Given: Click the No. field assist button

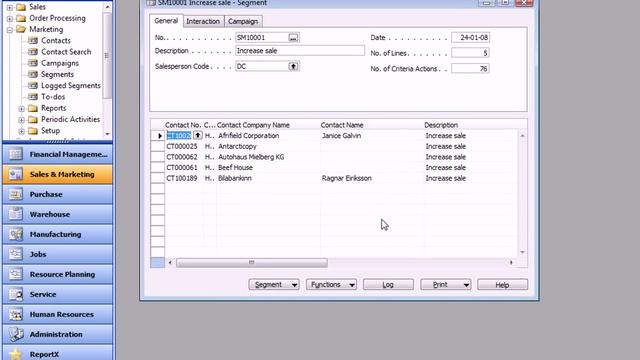Looking at the screenshot, I should 293,38.
